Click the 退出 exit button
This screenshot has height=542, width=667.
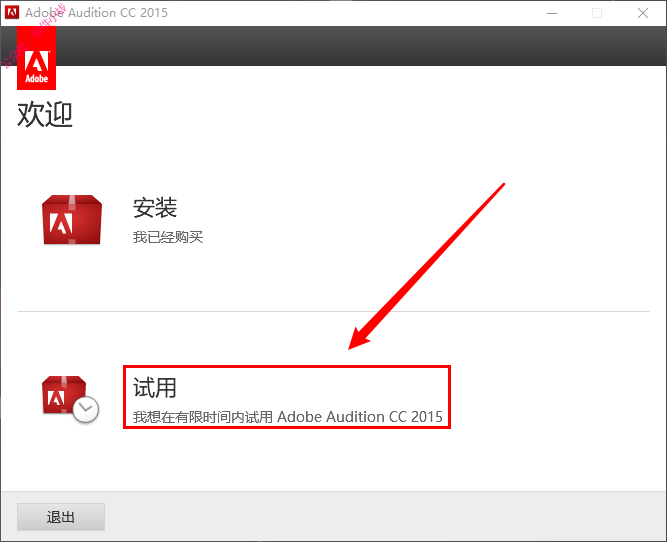pos(61,517)
